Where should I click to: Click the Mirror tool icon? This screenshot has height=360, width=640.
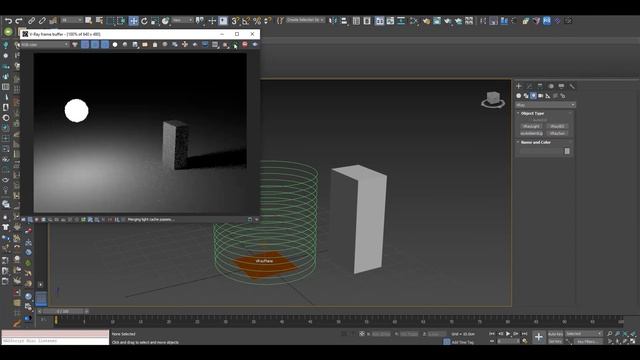pos(333,20)
